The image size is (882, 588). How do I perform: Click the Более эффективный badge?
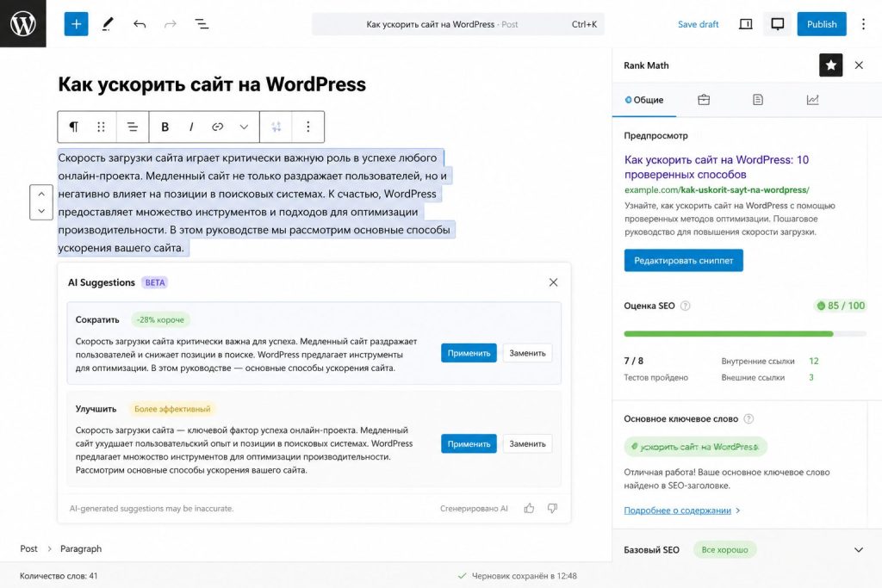coord(172,409)
